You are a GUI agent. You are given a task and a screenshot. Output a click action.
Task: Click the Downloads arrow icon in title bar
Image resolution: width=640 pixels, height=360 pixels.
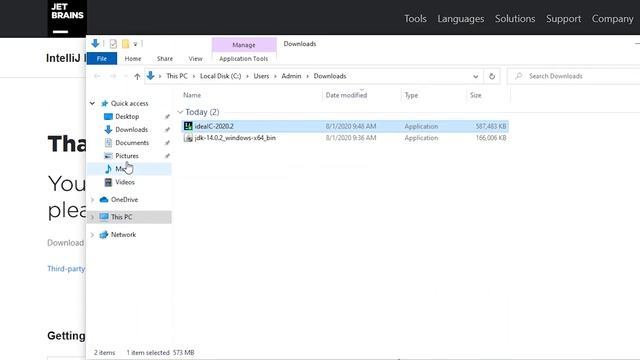tap(95, 43)
